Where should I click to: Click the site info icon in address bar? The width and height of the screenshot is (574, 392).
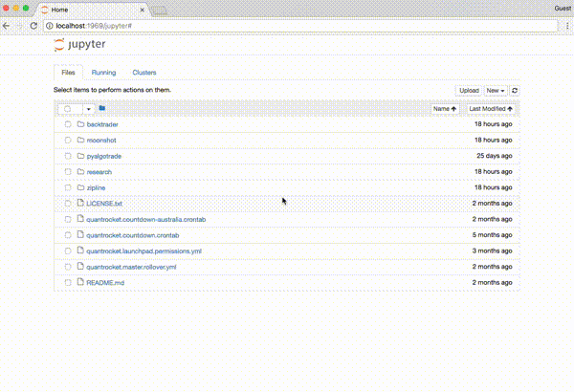[50, 26]
